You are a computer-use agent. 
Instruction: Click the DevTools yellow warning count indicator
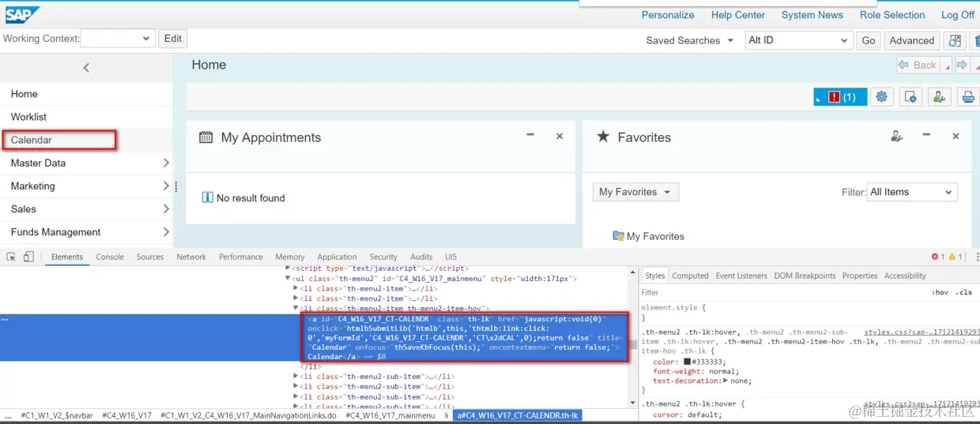click(955, 257)
